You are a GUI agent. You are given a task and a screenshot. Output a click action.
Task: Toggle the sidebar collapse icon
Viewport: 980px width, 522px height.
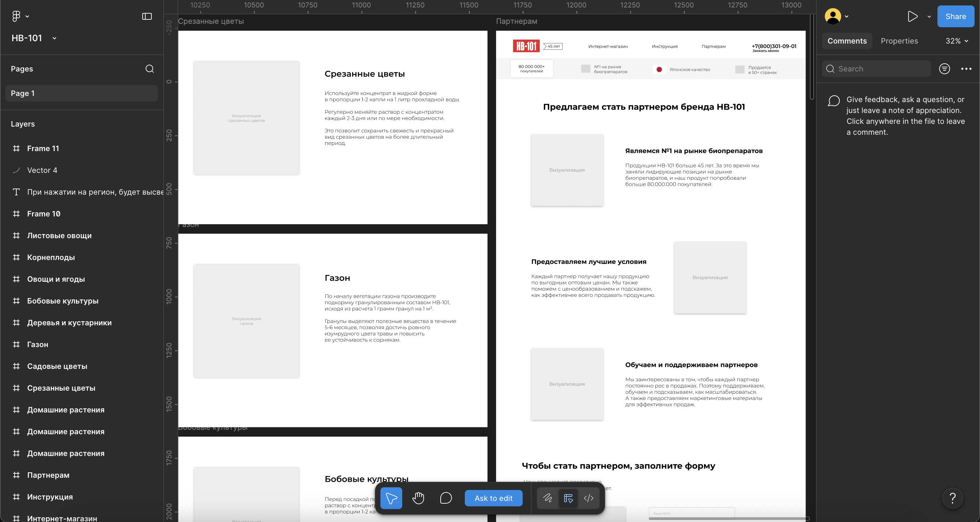tap(147, 16)
